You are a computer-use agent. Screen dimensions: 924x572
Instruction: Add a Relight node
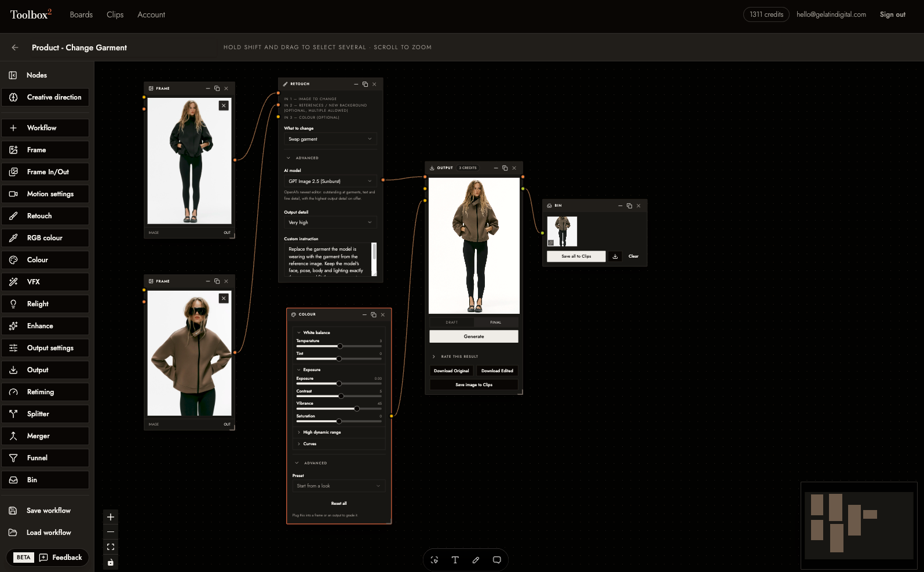tap(45, 304)
